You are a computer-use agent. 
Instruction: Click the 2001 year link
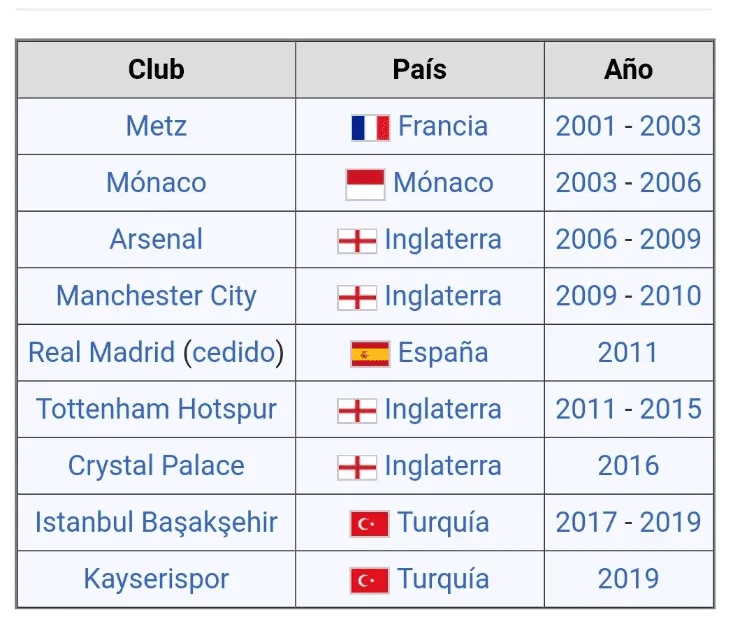pyautogui.click(x=586, y=126)
